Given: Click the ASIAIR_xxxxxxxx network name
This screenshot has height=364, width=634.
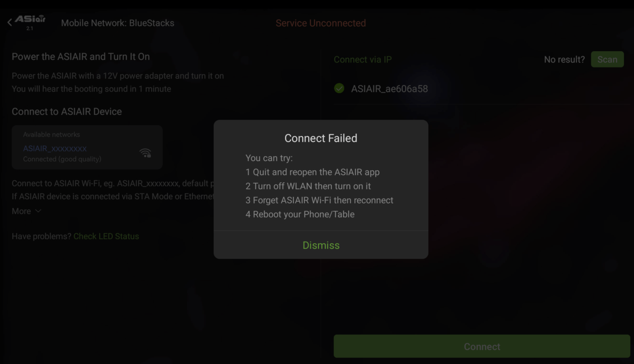Looking at the screenshot, I should click(x=55, y=149).
